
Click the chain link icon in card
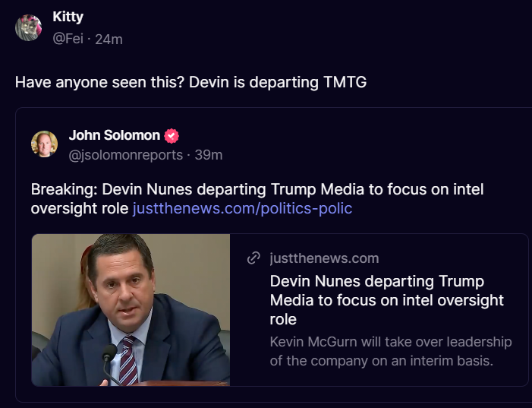254,258
